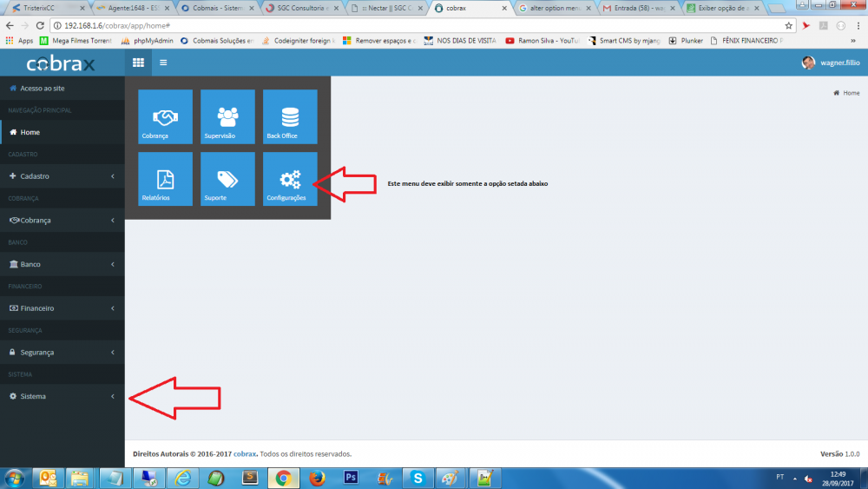868x489 pixels.
Task: Select Home in the sidebar
Action: click(x=30, y=132)
